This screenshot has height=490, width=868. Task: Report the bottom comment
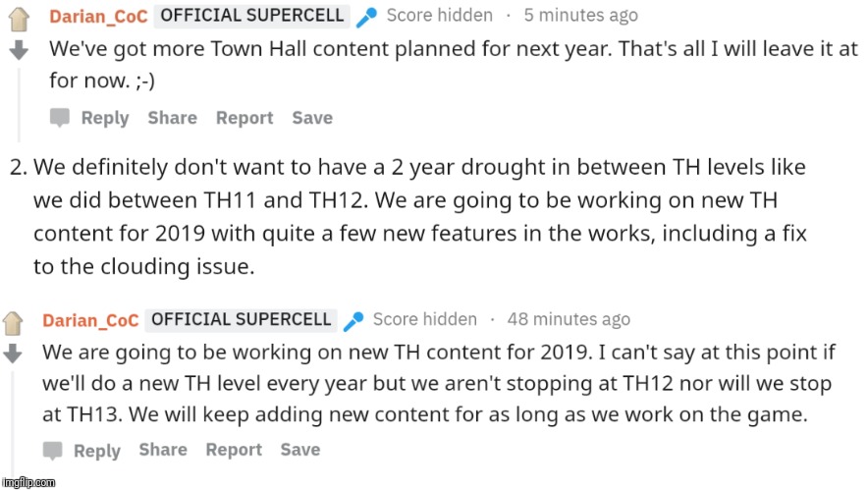[x=234, y=450]
